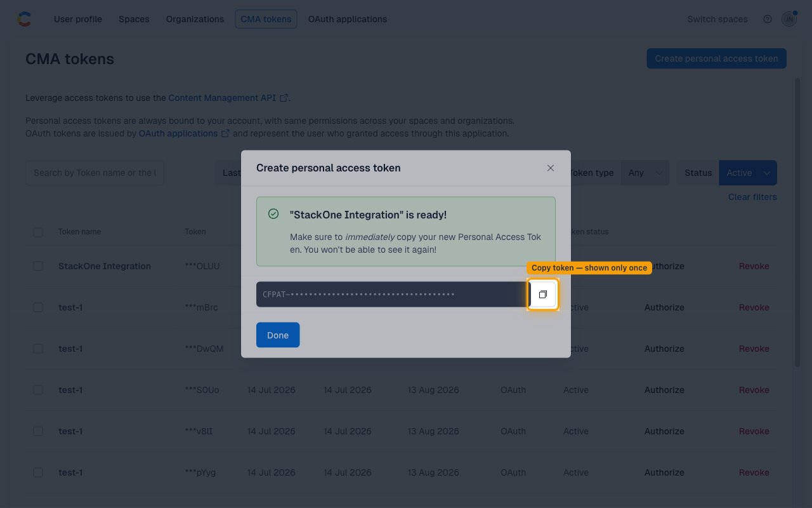Click Clear filters link
The height and width of the screenshot is (508, 812).
coord(752,197)
